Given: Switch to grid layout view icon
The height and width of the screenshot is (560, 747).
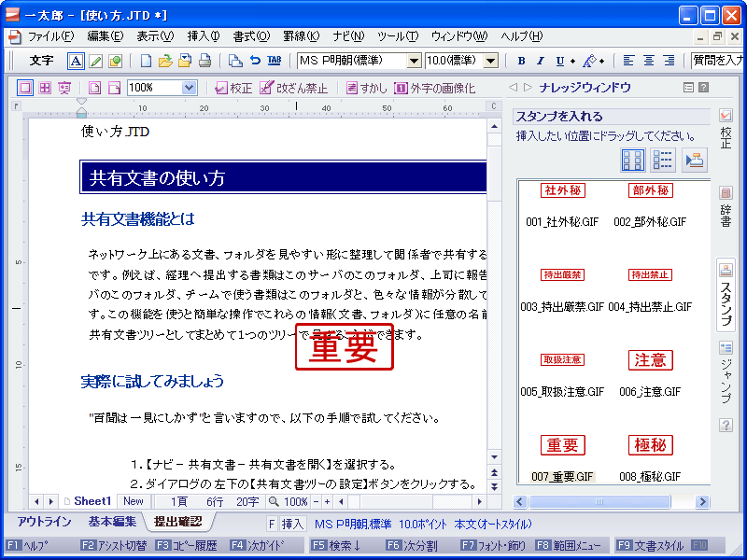Looking at the screenshot, I should coord(45,88).
